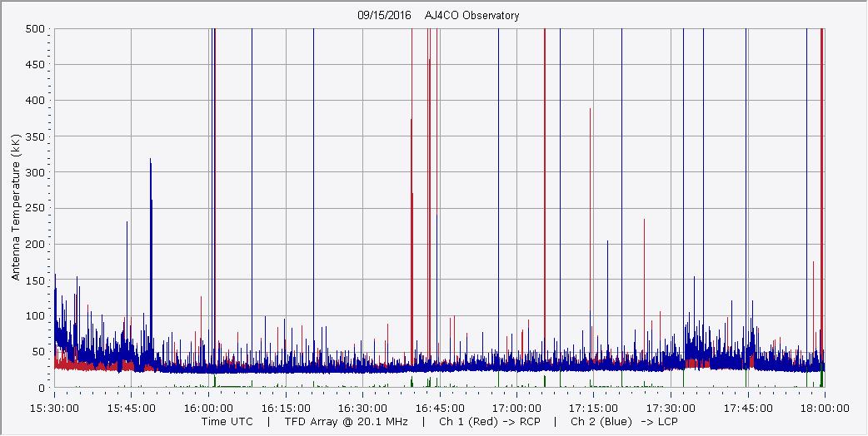Click the 16:45:00 time label
Image resolution: width=868 pixels, height=436 pixels.
coord(440,409)
